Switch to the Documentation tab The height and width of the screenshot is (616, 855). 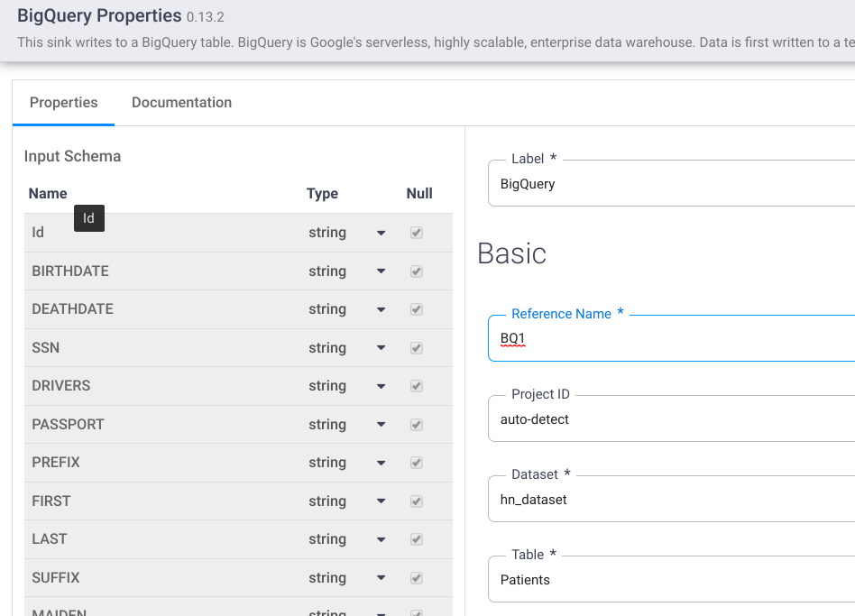(x=181, y=103)
